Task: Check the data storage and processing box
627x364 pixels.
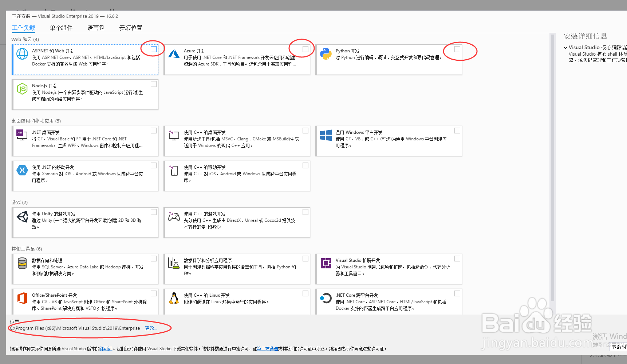Action: [154, 259]
